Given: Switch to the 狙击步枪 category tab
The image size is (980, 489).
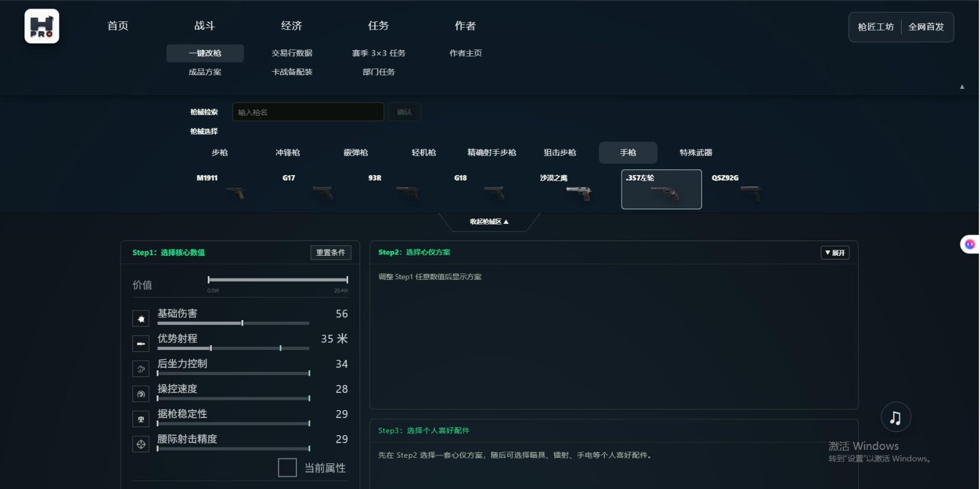Looking at the screenshot, I should point(560,152).
